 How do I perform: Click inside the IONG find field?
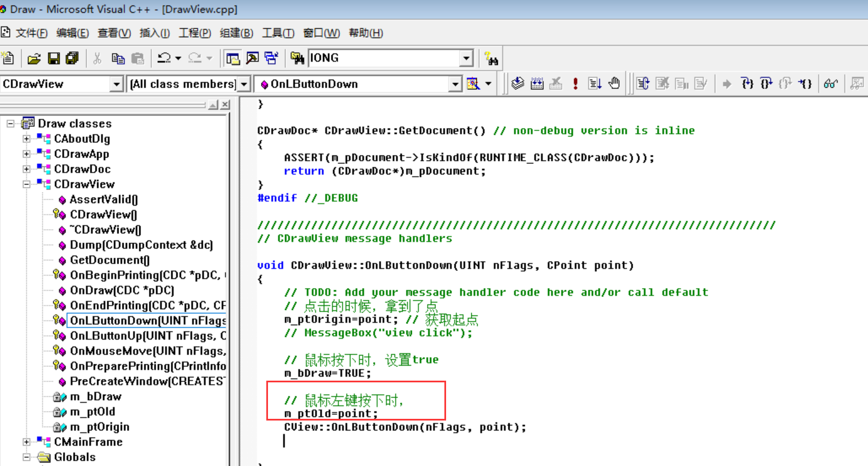[384, 58]
